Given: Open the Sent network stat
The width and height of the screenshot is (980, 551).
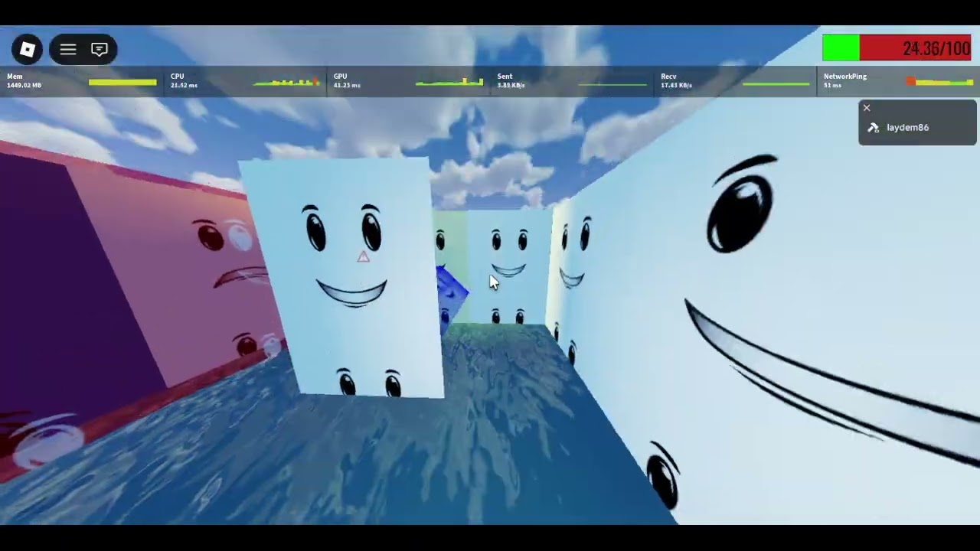Looking at the screenshot, I should point(572,81).
